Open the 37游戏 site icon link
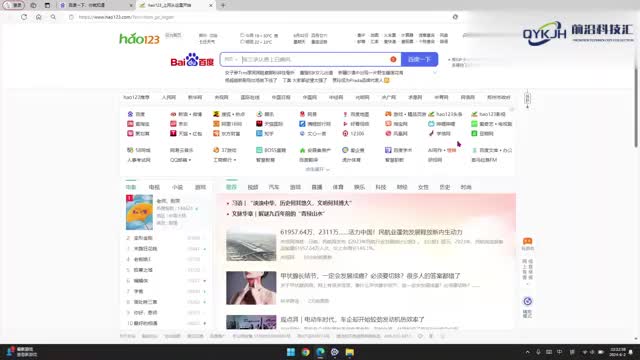Image resolution: width=640 pixels, height=360 pixels. click(225, 150)
